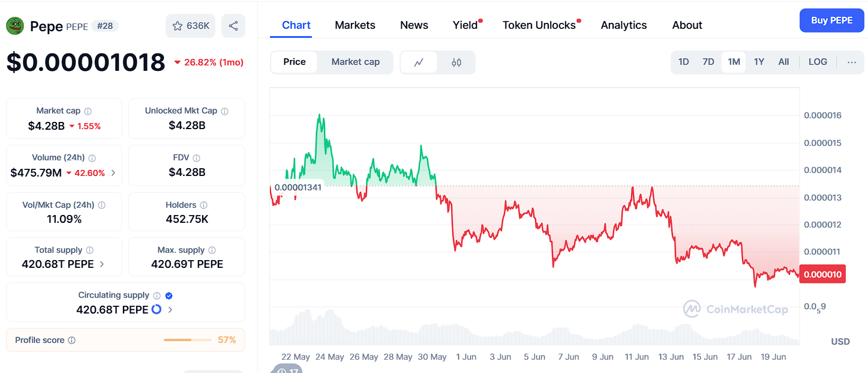Add Pepe to watchlist star button

(x=191, y=26)
